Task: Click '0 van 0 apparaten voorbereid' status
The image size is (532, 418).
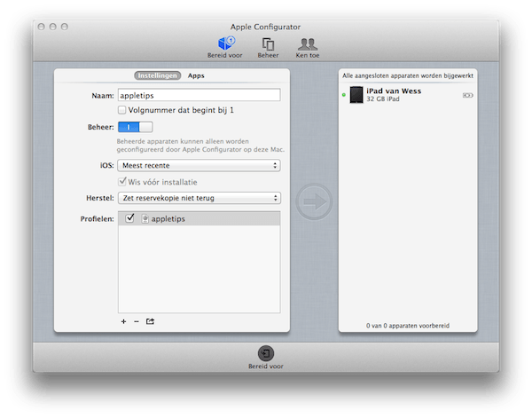Action: [408, 326]
